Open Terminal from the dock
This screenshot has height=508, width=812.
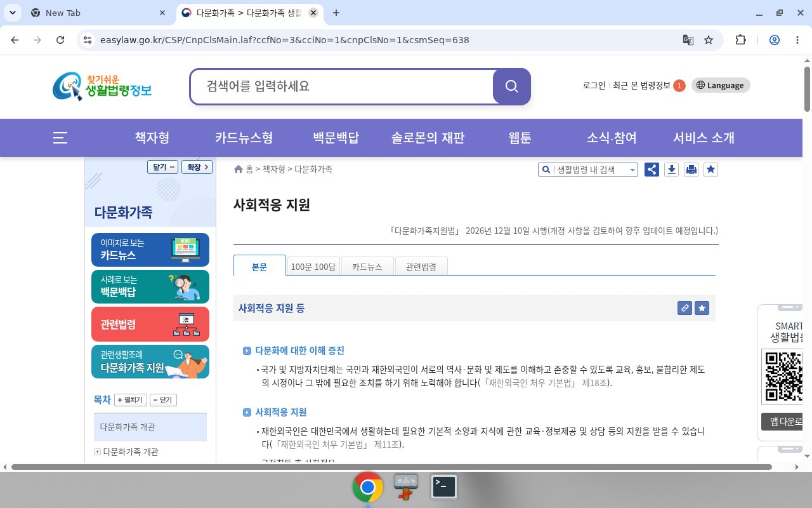pos(444,486)
